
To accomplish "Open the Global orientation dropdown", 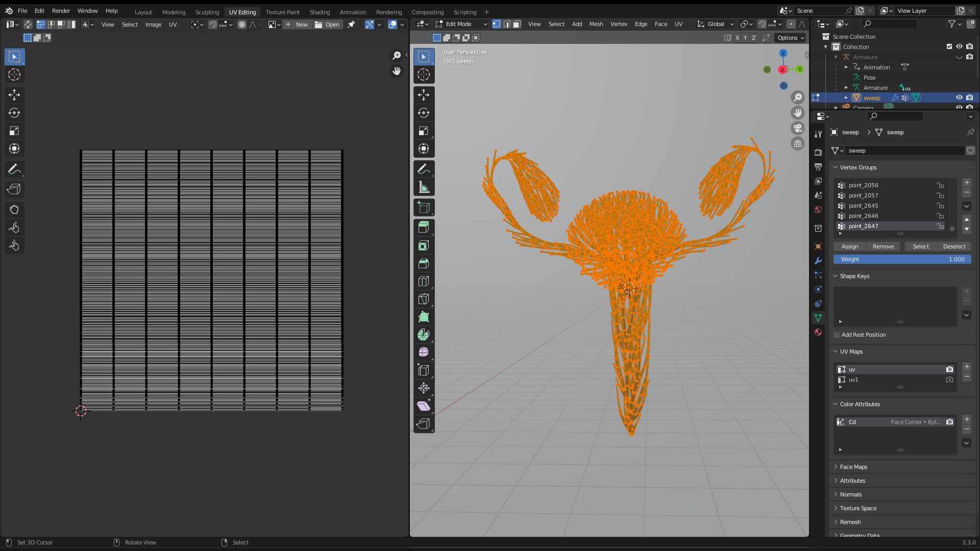I will tap(716, 24).
